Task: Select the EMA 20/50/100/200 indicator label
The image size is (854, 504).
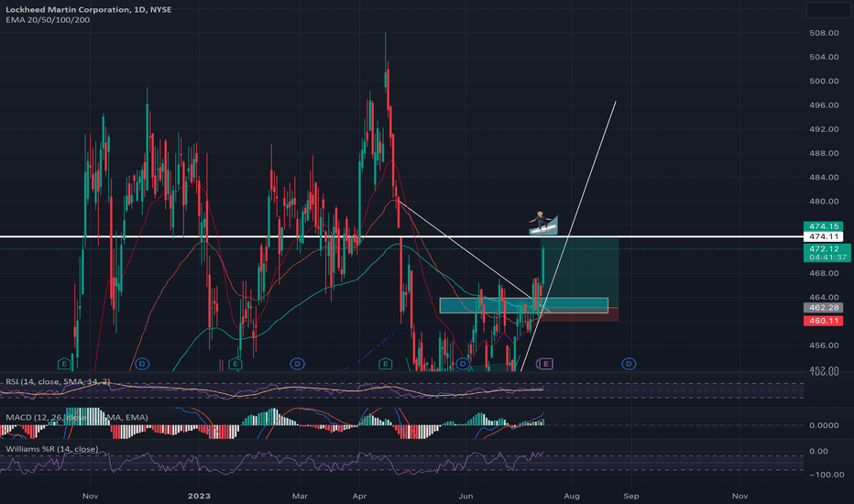Action: pyautogui.click(x=48, y=20)
